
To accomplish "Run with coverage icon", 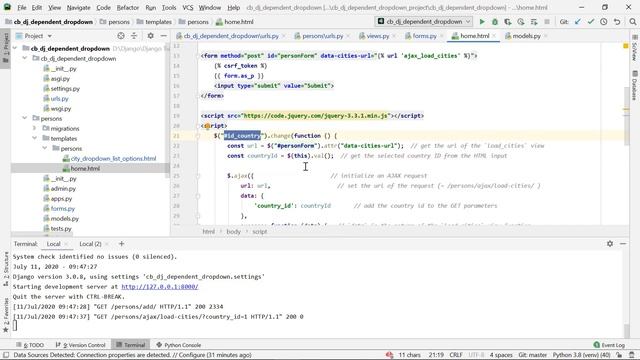I will point(508,22).
